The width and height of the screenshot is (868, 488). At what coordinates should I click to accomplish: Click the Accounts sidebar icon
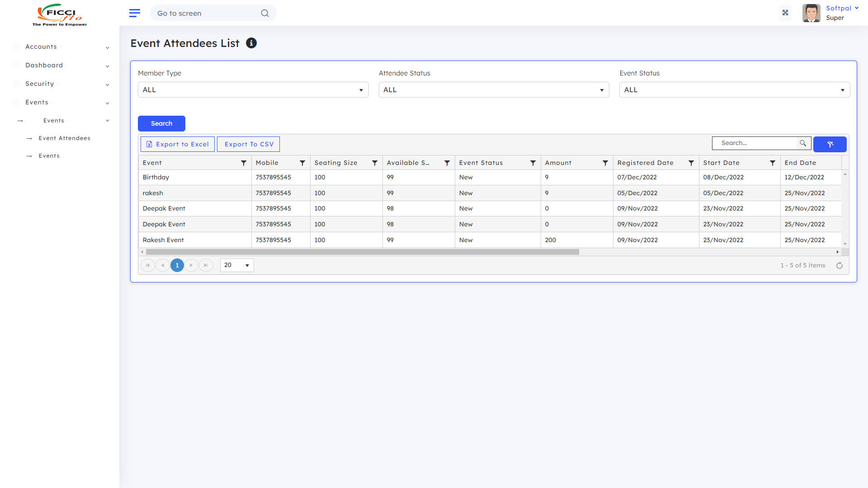coord(16,47)
